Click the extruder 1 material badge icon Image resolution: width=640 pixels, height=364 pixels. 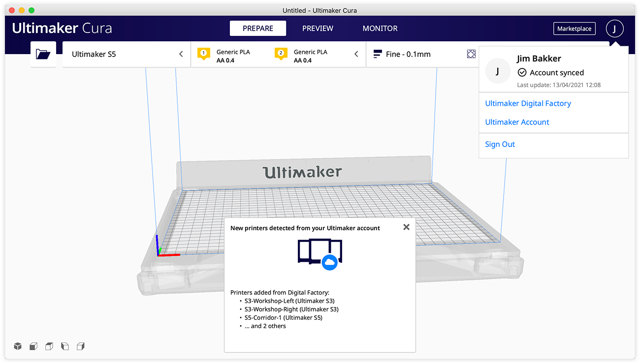click(203, 54)
